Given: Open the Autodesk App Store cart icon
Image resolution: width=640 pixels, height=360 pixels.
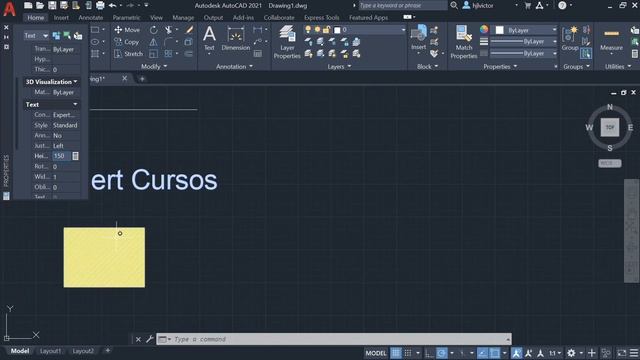Looking at the screenshot, I should (527, 5).
